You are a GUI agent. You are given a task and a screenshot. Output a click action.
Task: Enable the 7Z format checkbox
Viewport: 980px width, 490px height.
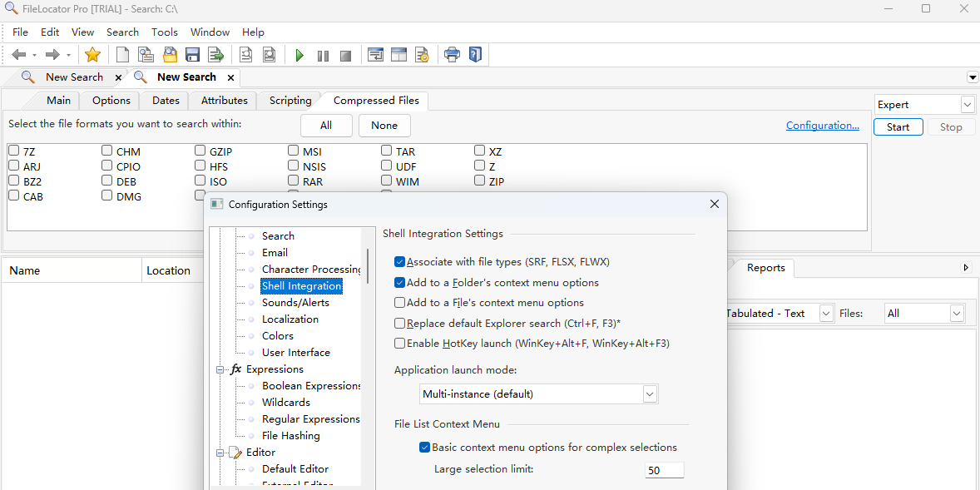13,151
